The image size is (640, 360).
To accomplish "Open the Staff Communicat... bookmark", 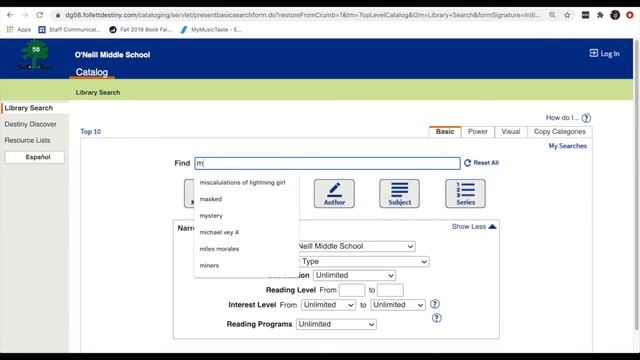I will tap(69, 29).
